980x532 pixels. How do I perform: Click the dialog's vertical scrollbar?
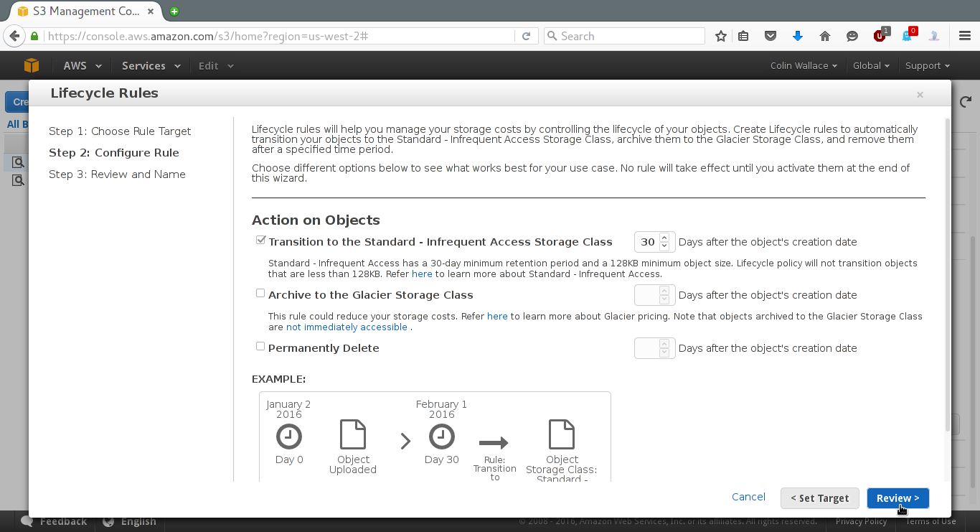[947, 275]
